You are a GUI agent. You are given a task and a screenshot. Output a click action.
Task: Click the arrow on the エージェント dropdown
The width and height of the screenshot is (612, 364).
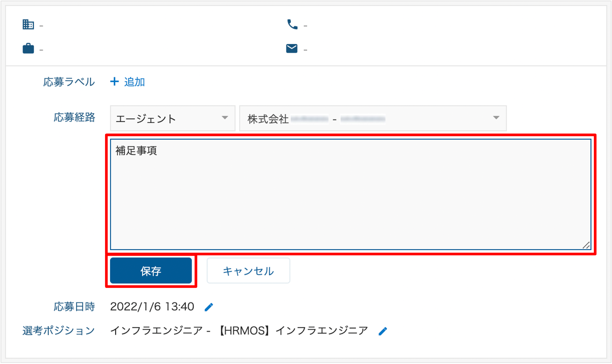[x=225, y=118]
